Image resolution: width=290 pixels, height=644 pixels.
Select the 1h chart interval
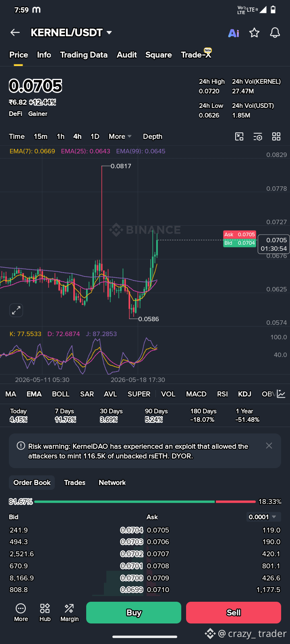[x=60, y=136]
